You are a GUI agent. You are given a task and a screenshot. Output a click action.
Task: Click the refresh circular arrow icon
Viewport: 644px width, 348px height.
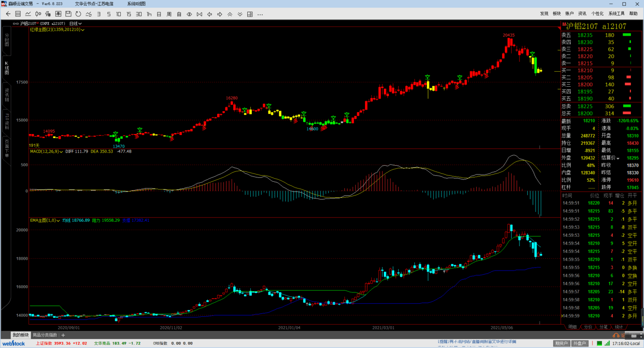point(78,14)
